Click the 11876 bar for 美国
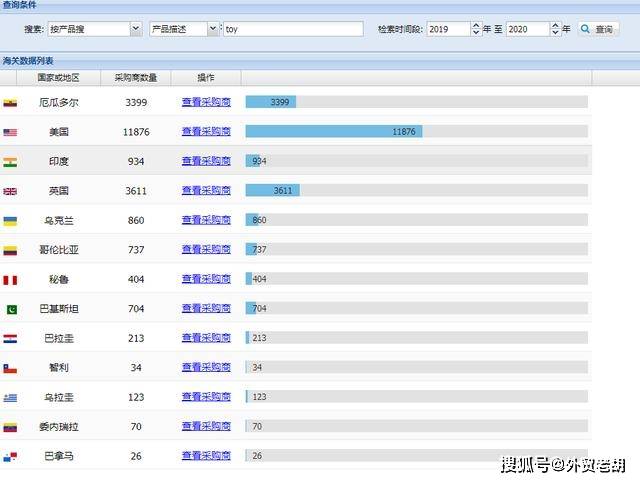Viewport: 640px width, 482px height. 334,132
